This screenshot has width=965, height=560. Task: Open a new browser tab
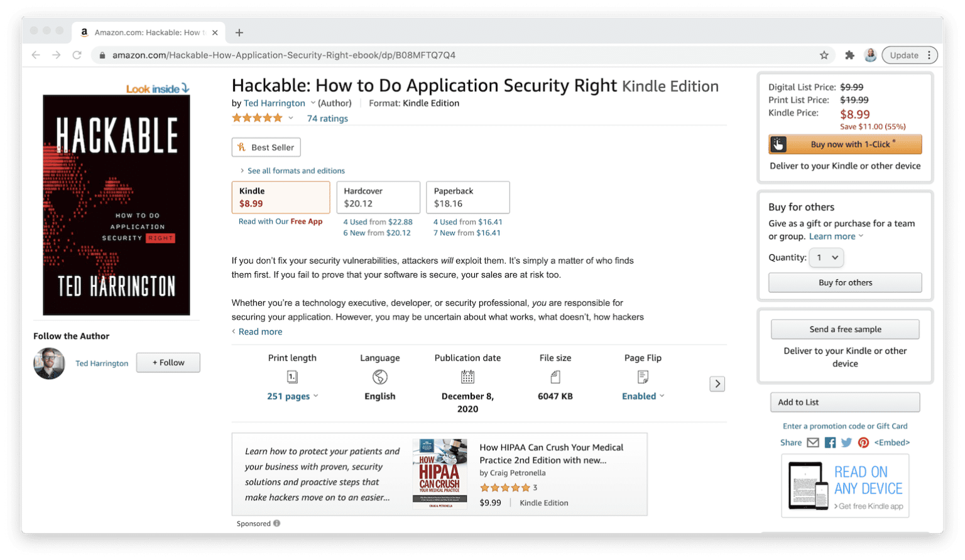coord(239,32)
